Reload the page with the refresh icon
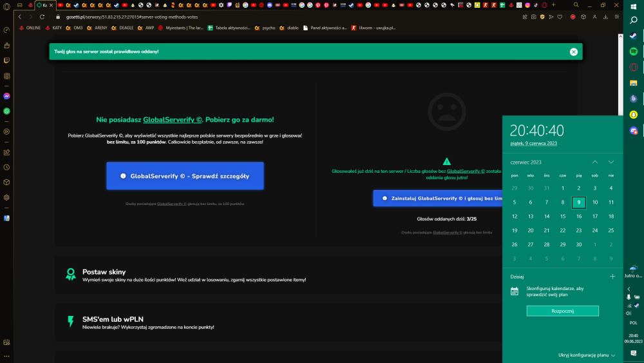The height and width of the screenshot is (363, 644). (x=42, y=17)
